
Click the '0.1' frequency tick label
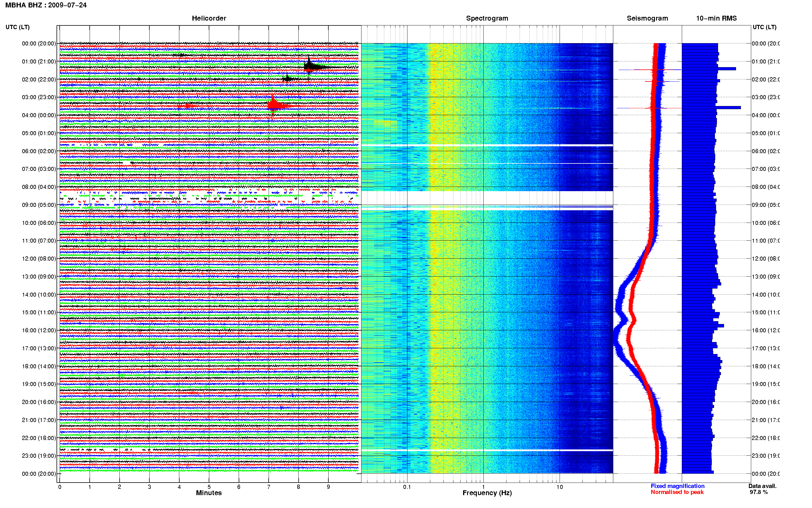coord(407,487)
